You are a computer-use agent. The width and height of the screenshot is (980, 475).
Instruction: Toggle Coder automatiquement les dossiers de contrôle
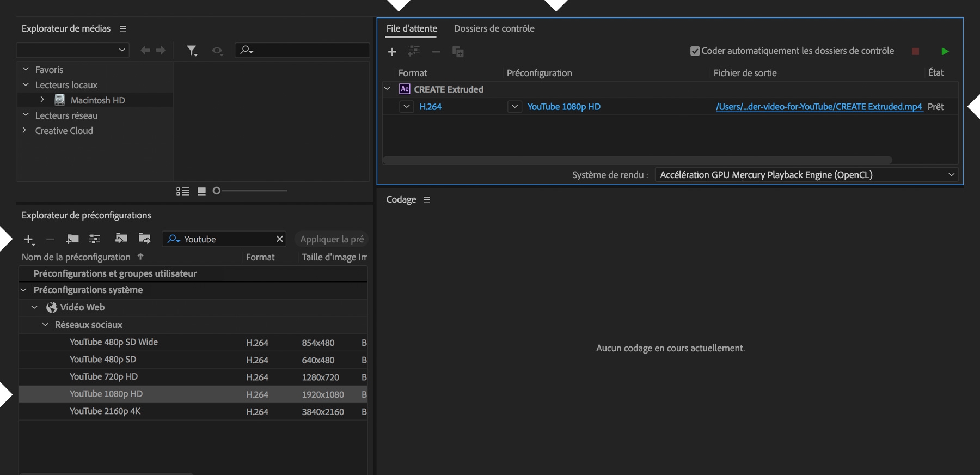point(695,51)
